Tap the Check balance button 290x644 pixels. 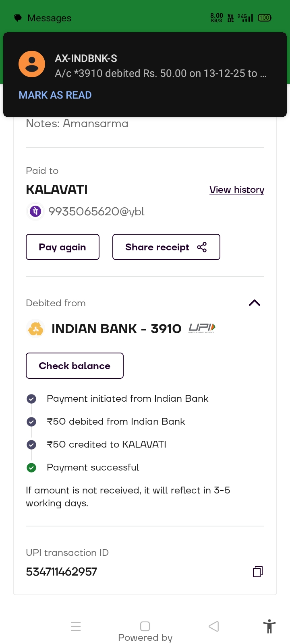click(75, 366)
